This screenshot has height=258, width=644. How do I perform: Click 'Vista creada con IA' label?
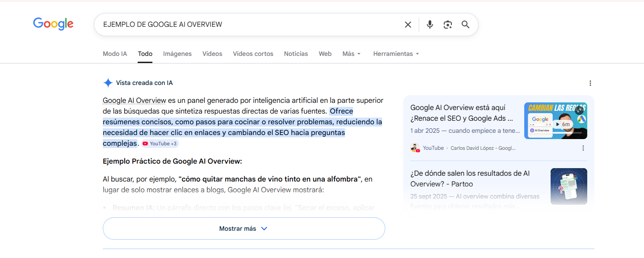coord(144,83)
